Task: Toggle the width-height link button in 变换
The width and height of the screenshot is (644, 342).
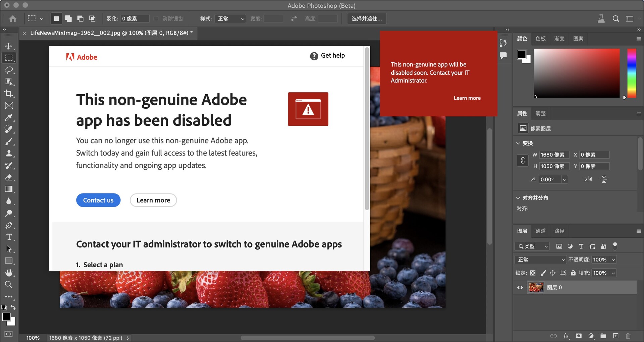Action: [523, 161]
